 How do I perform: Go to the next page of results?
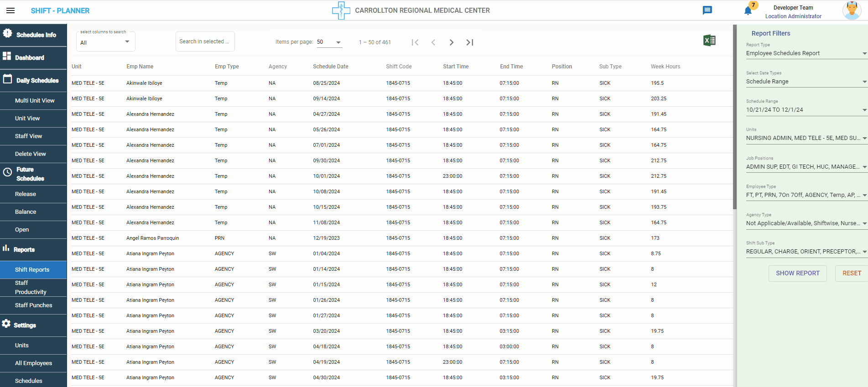point(451,42)
